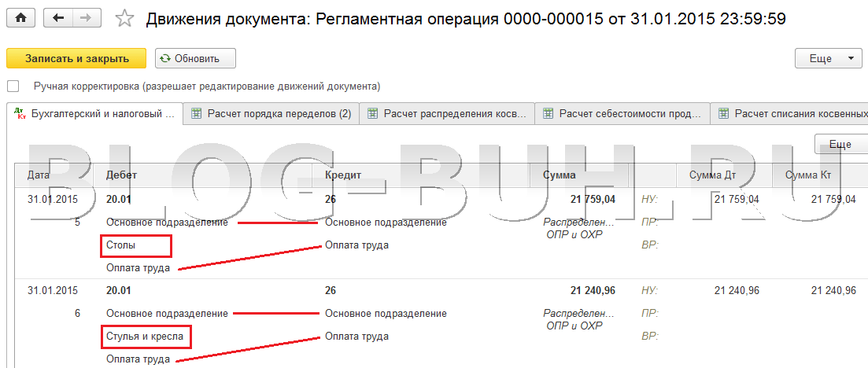Select the Стулья и кресла cell

(x=146, y=337)
